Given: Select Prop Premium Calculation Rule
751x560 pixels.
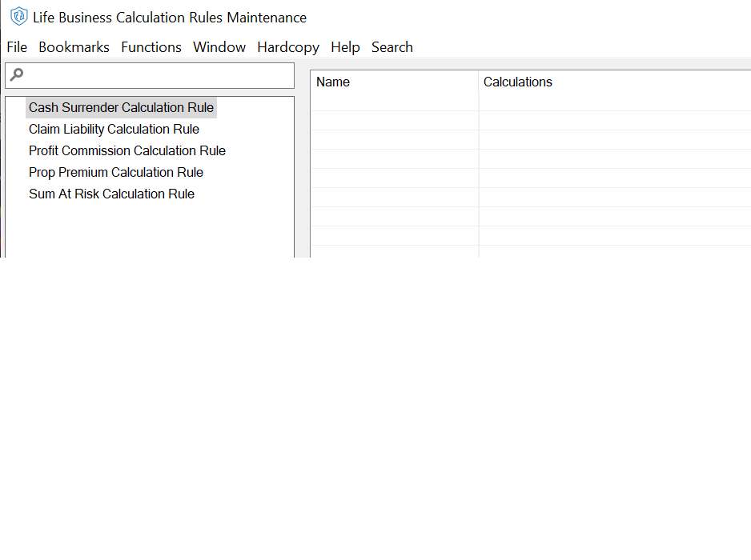Looking at the screenshot, I should (115, 172).
